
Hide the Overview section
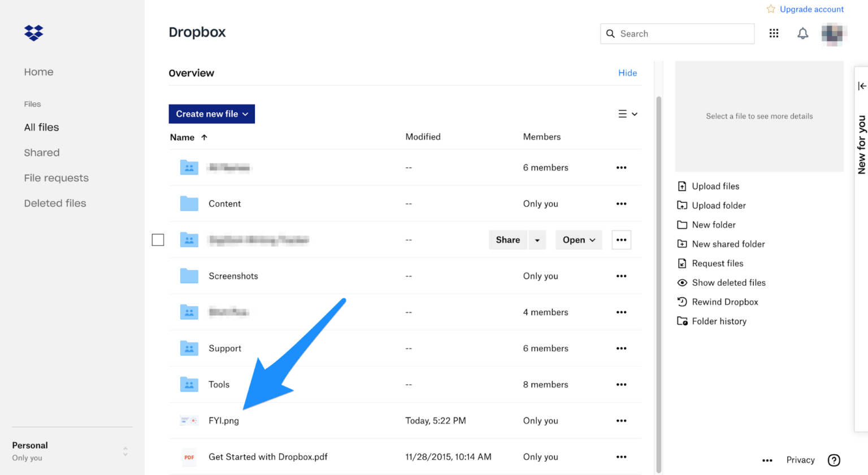tap(627, 73)
